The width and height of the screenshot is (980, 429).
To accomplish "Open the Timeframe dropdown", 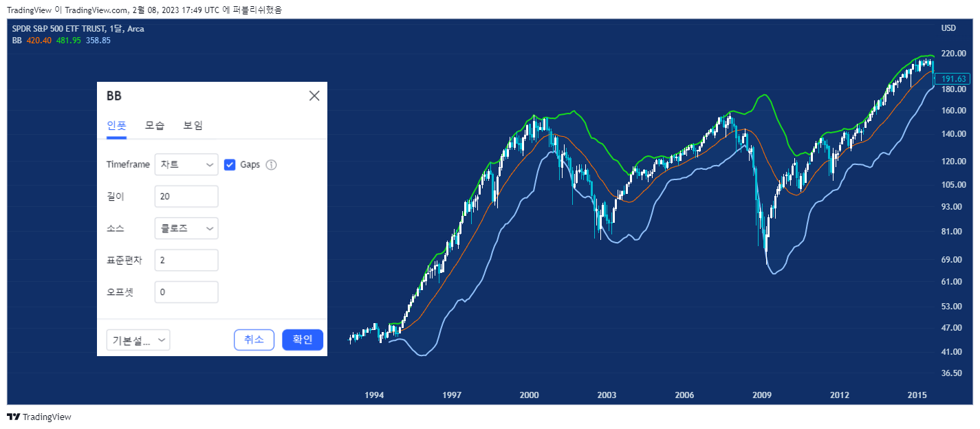I will [x=186, y=165].
